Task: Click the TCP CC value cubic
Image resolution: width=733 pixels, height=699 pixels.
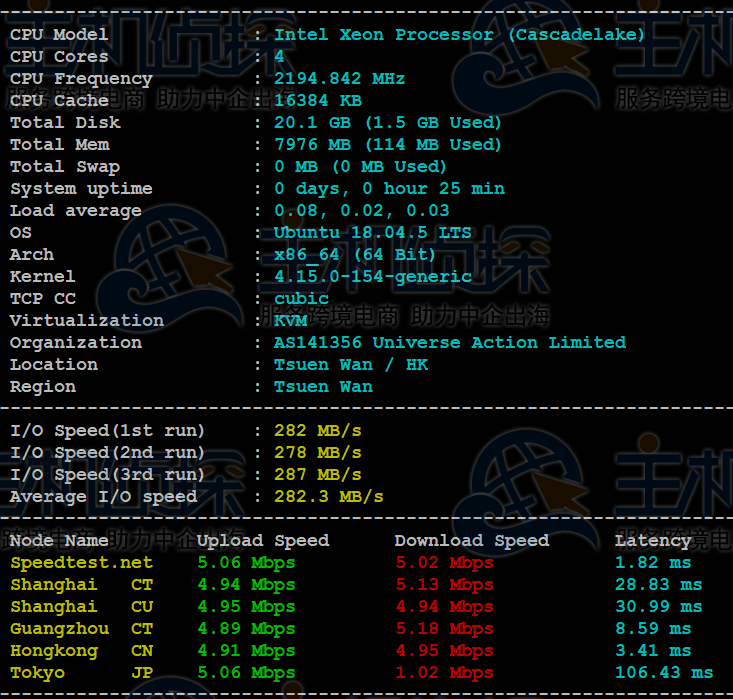Action: click(x=301, y=299)
